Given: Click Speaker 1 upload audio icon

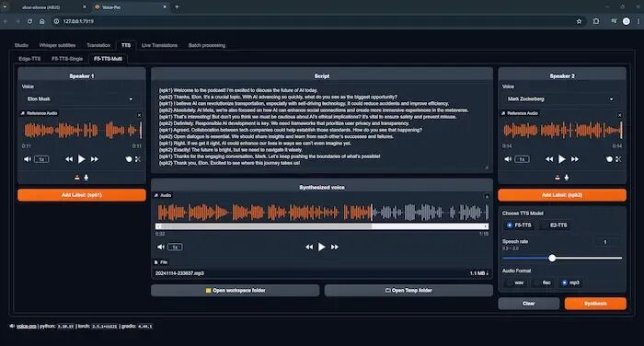Looking at the screenshot, I should tap(76, 178).
